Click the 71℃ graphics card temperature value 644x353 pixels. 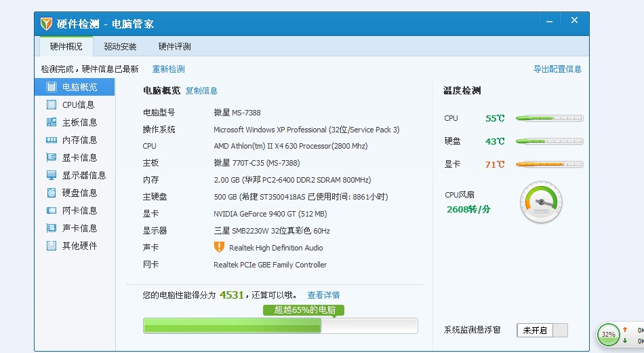pos(495,164)
